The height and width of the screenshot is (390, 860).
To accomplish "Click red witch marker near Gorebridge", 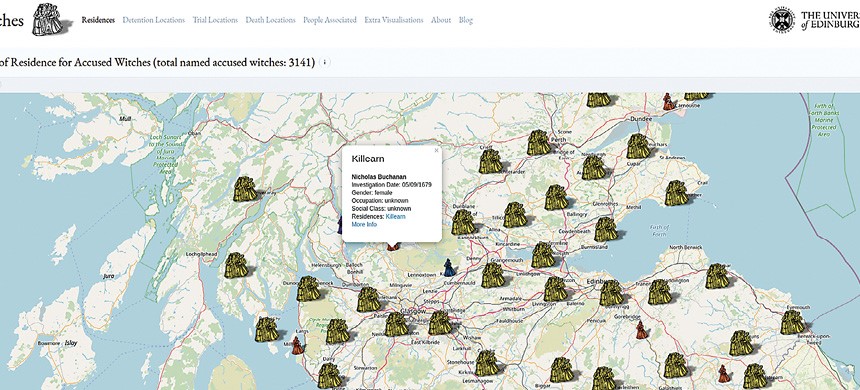I will click(641, 330).
